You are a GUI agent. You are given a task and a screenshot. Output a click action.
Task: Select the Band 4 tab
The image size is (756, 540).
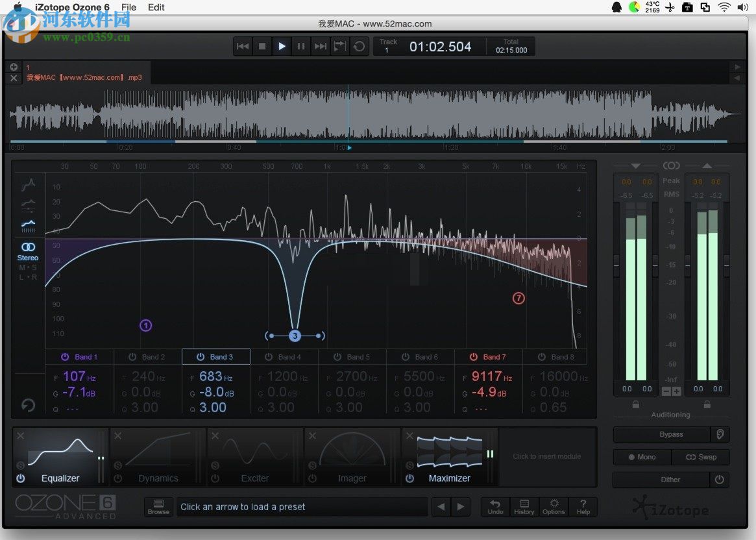click(x=284, y=356)
